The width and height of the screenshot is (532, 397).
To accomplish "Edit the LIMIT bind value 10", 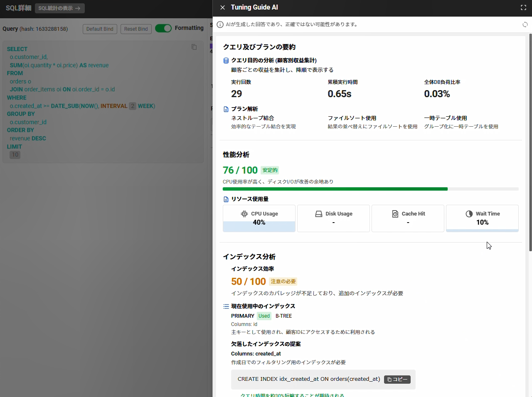I will pyautogui.click(x=15, y=155).
